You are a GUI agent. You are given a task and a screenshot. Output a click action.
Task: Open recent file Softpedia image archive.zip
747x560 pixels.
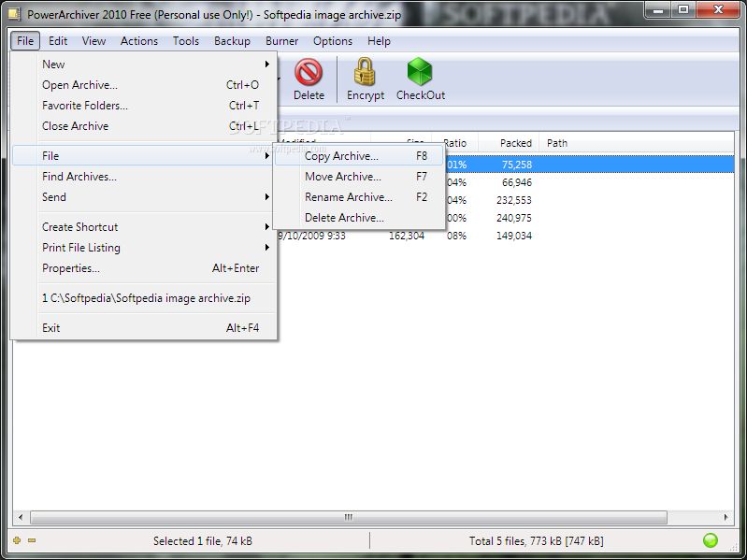[x=143, y=297]
